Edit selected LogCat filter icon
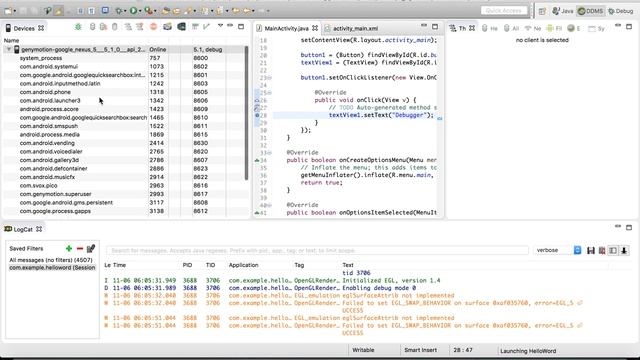This screenshot has width=640, height=360. (91, 248)
